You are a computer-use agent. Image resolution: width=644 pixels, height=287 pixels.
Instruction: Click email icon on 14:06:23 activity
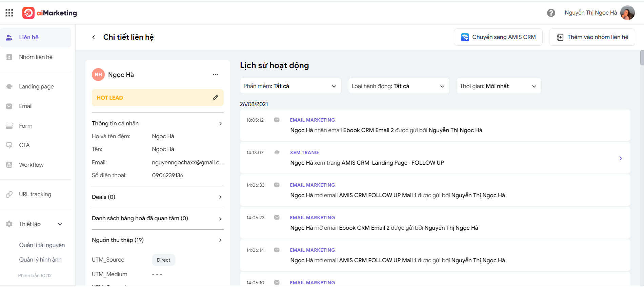click(277, 217)
